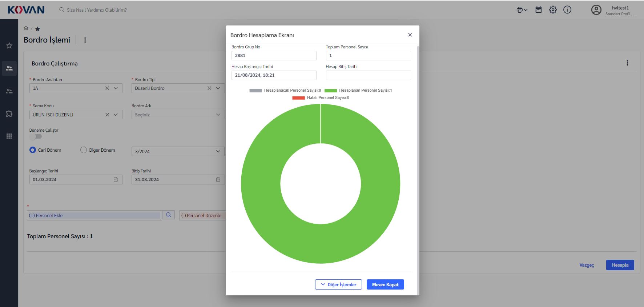Click the favorites star in left sidebar
This screenshot has height=307, width=644.
pyautogui.click(x=9, y=45)
